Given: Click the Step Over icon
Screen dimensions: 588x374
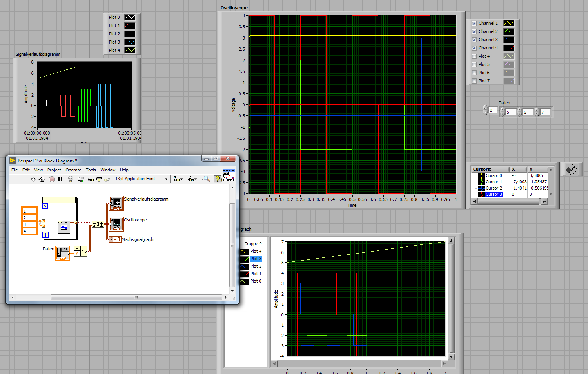Looking at the screenshot, I should point(99,179).
